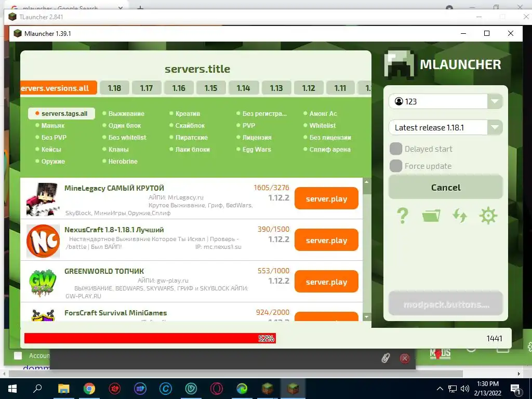Screen dimensions: 532x399
Task: Switch to servers.versions.all tab
Action: click(x=59, y=88)
